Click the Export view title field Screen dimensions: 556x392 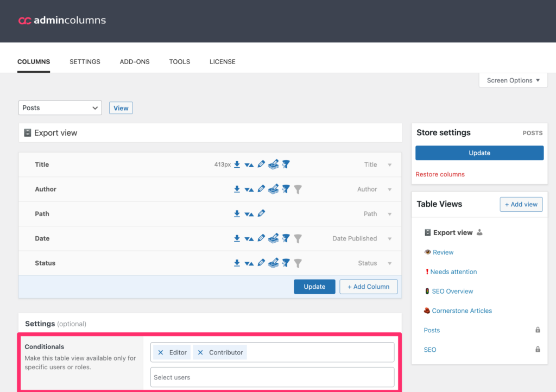[210, 133]
